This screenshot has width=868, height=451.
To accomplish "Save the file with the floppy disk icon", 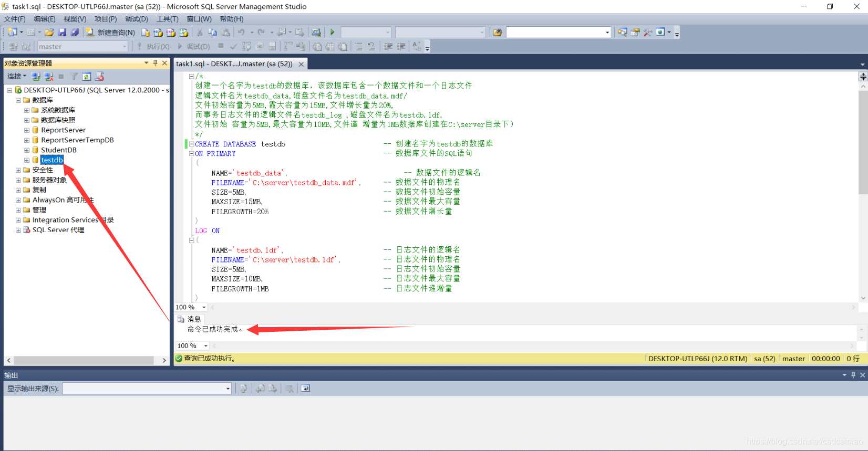I will 62,32.
